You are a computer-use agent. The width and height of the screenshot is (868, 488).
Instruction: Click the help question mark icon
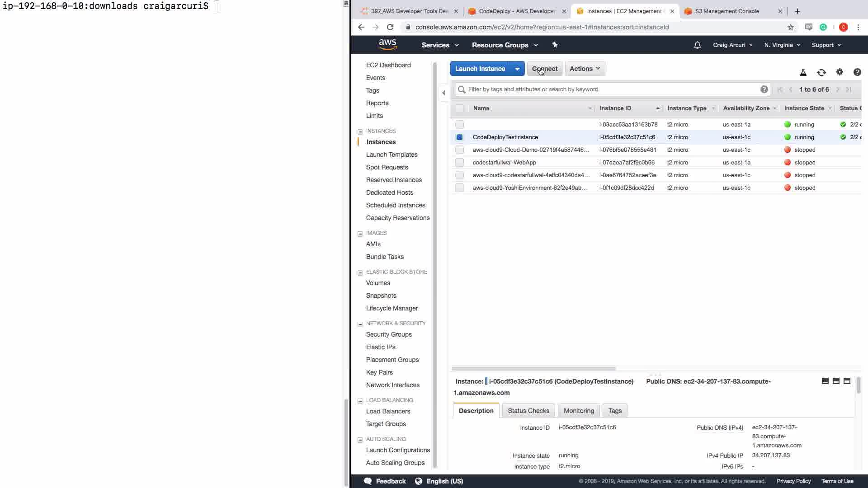click(857, 72)
